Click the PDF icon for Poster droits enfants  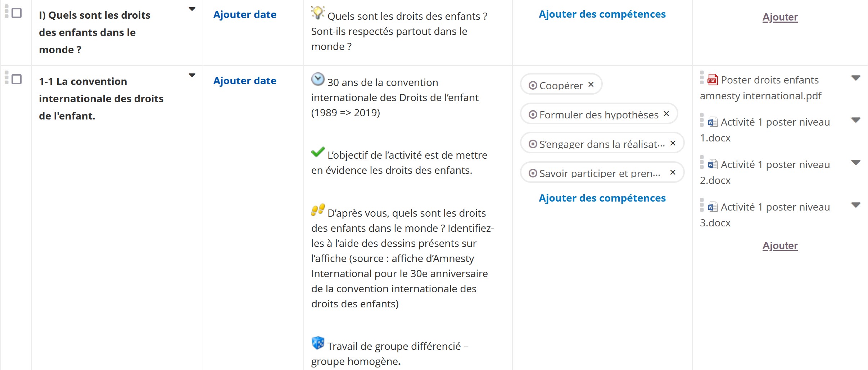pos(713,80)
